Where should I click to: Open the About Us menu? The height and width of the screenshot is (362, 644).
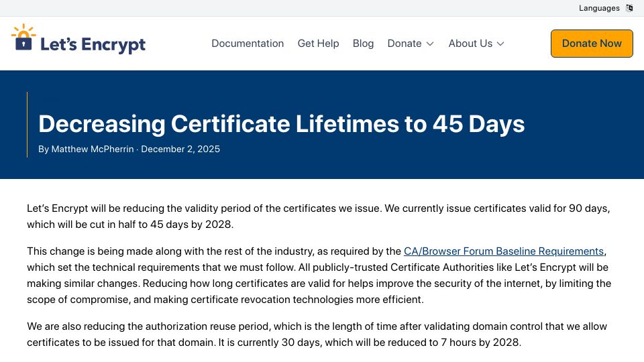(x=470, y=44)
